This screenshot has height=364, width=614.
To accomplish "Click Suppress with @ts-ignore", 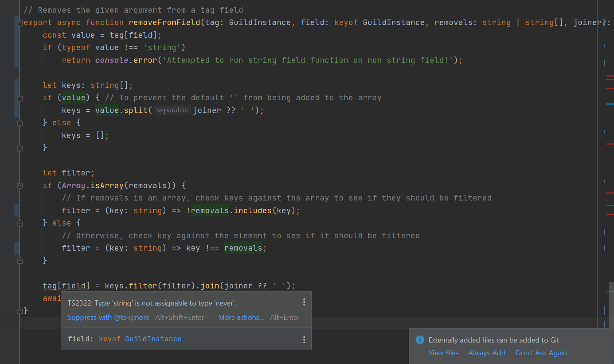I will [x=108, y=317].
